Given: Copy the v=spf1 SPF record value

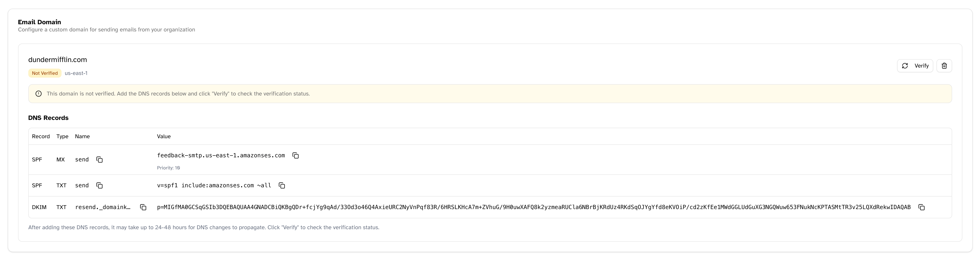Looking at the screenshot, I should point(282,186).
